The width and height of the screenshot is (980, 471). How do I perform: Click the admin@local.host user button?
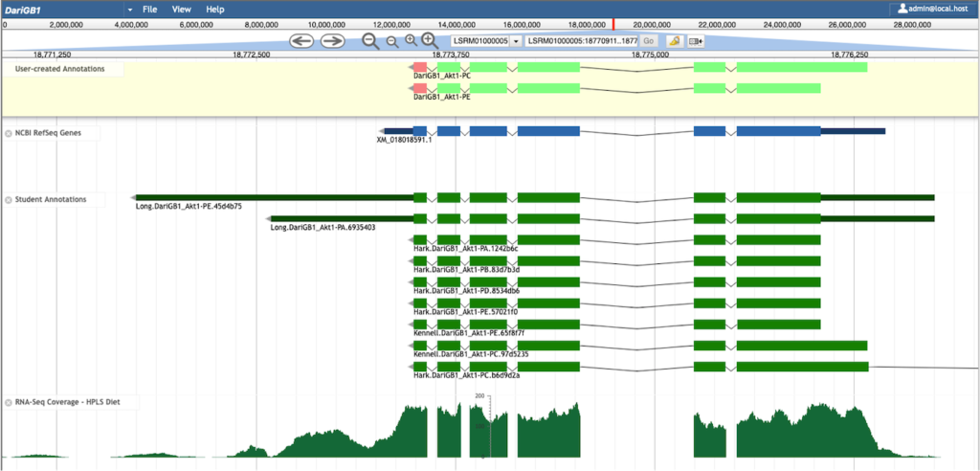point(934,9)
